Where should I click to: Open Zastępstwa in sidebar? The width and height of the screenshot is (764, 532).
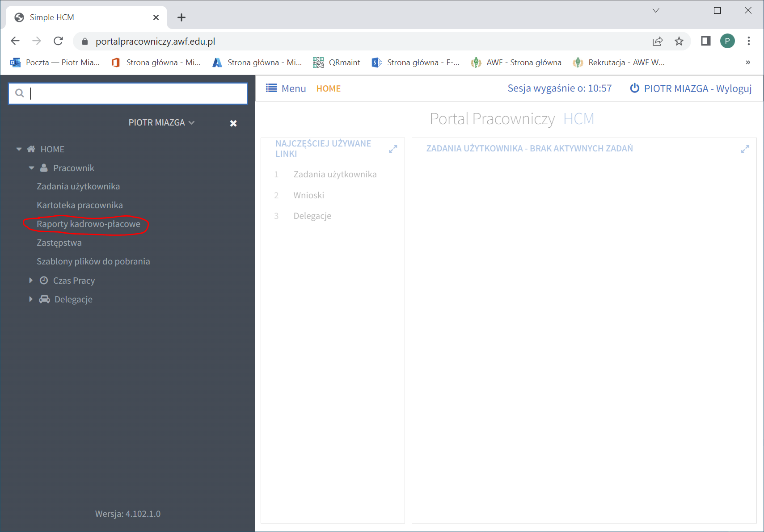[x=59, y=243]
